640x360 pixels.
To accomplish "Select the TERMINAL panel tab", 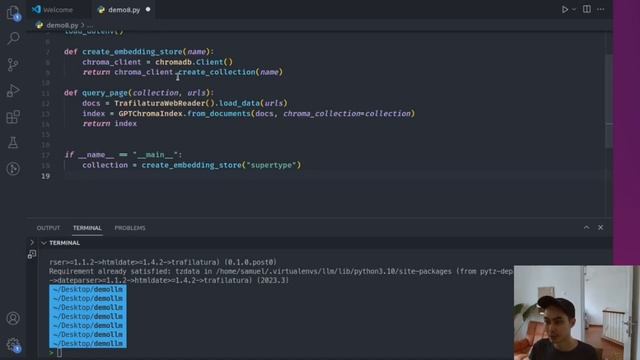I will 87,228.
